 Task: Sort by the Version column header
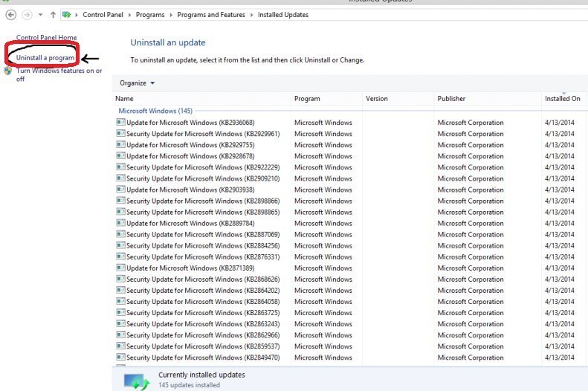click(x=376, y=99)
